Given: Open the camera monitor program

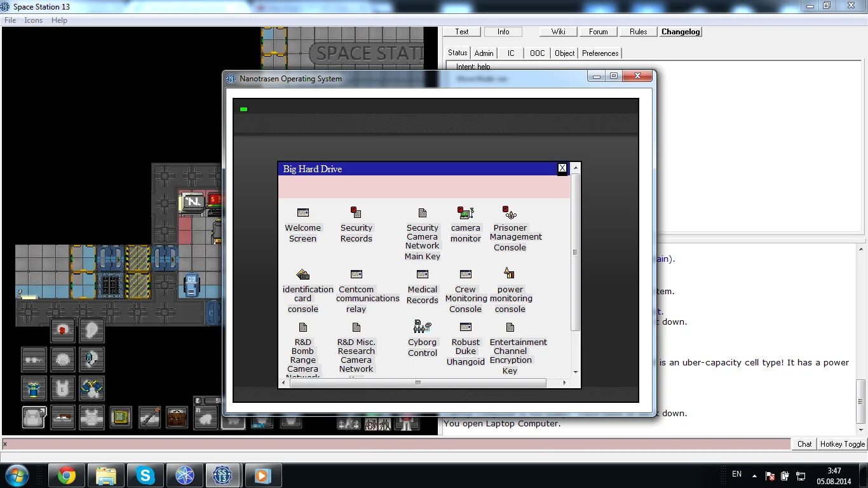Looking at the screenshot, I should pos(466,212).
